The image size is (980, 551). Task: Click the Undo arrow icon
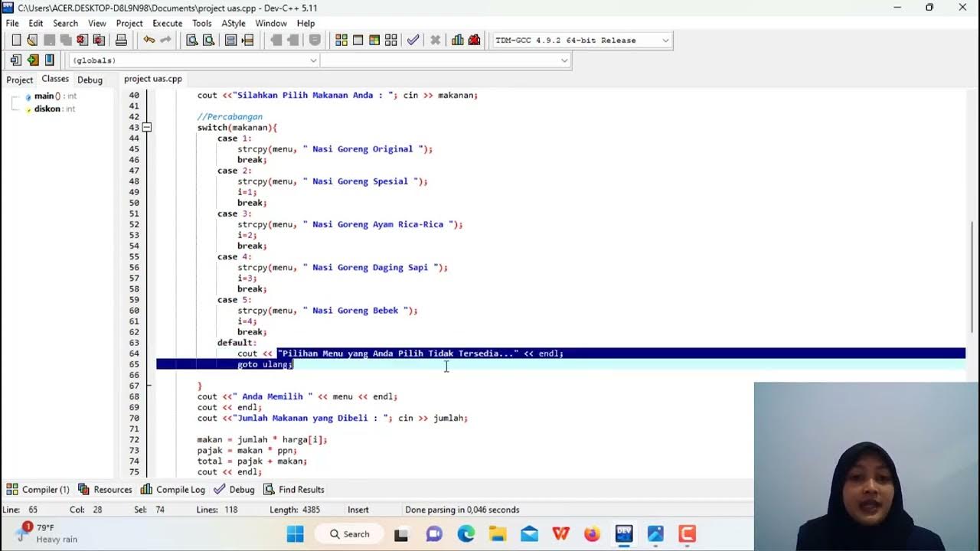(x=149, y=40)
